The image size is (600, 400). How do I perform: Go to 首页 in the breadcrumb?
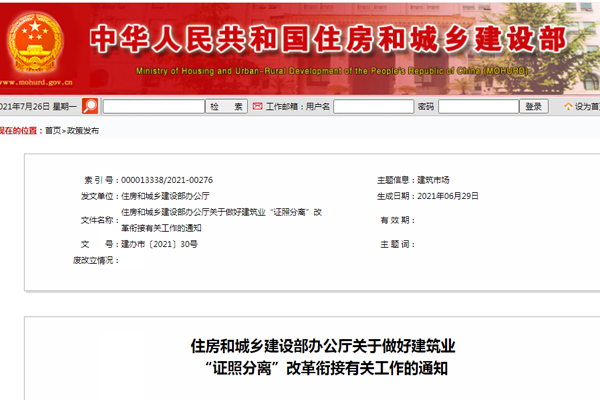[x=51, y=131]
